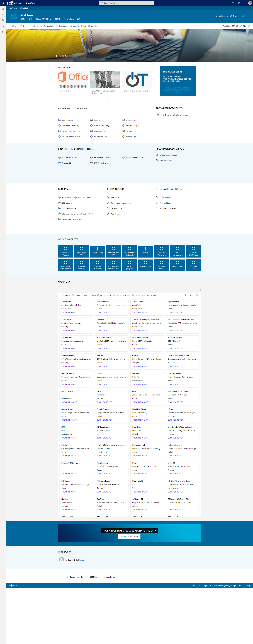This screenshot has height=644, width=253.
Task: Select the second carousel dot under Top Tools
Action: [x=105, y=99]
